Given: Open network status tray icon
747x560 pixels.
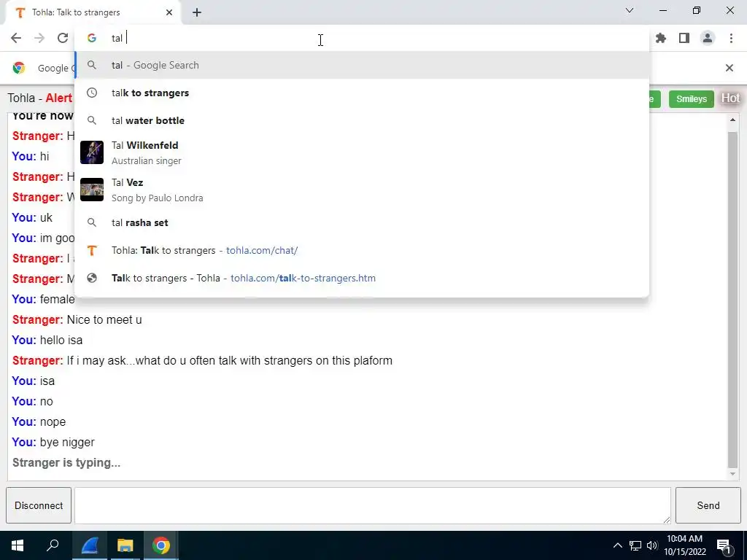Looking at the screenshot, I should (x=635, y=545).
